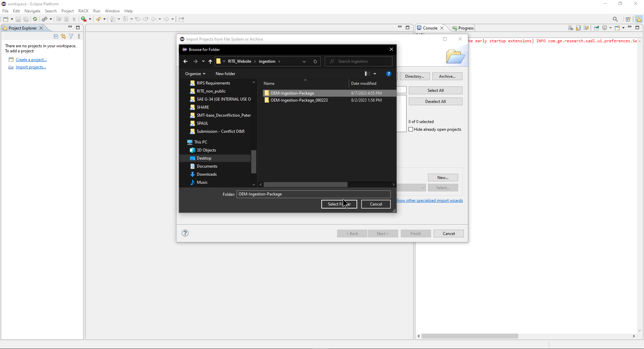Expand the address bar previous locations dropdown
The image size is (644, 349).
[304, 61]
